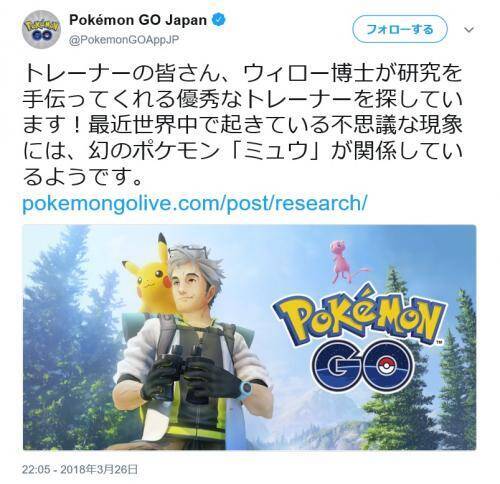
Task: Click the Pokémon GO logo in image
Action: pyautogui.click(x=359, y=338)
